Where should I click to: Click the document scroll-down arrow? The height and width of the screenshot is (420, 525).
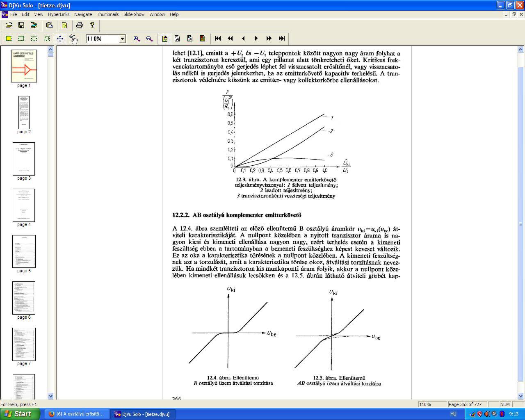click(521, 396)
